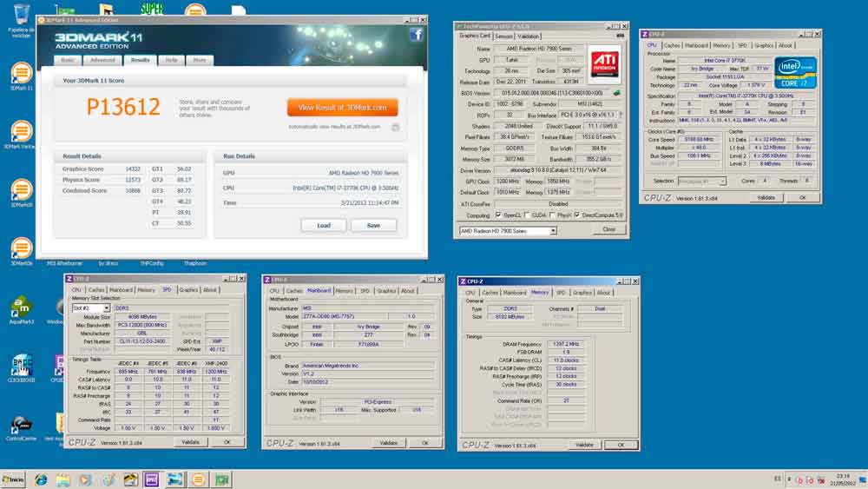Viewport: 868px width, 489px height.
Task: Toggle the DirectCompute 5.0 checkbox
Action: (577, 215)
